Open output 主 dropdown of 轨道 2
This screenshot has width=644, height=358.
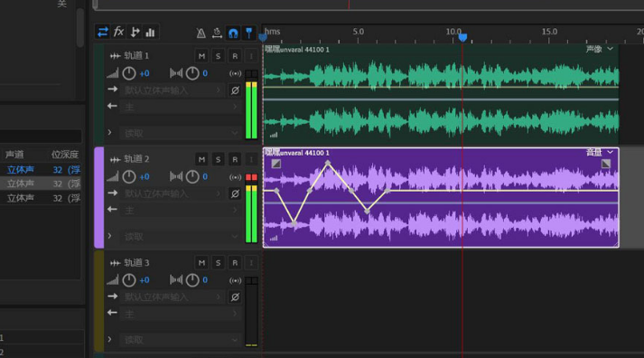coord(181,211)
